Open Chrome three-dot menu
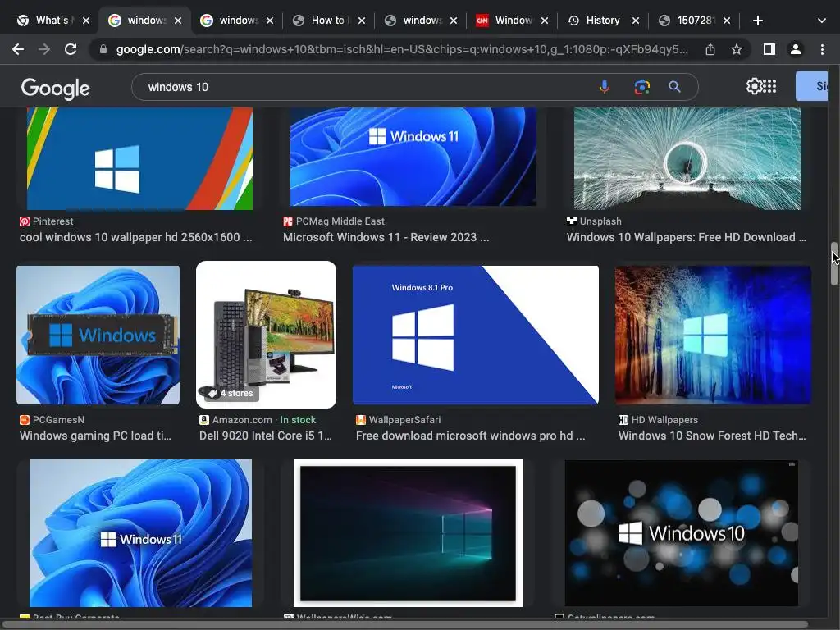This screenshot has height=630, width=840. (x=822, y=49)
